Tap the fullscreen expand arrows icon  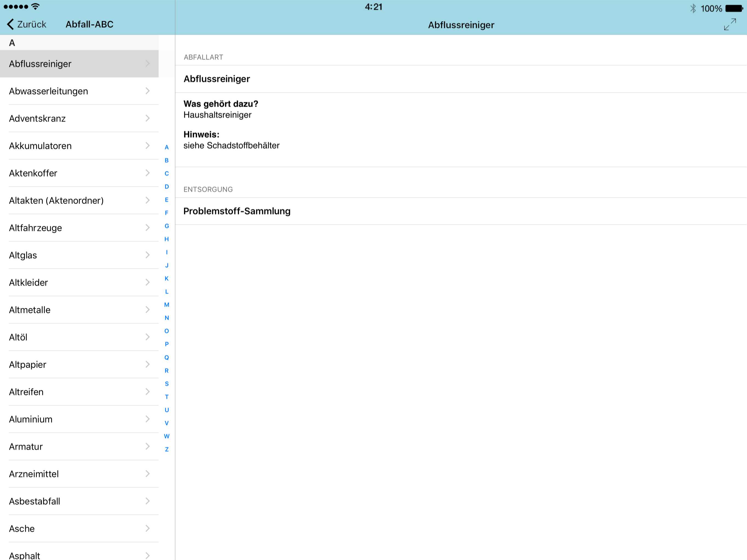click(x=730, y=24)
